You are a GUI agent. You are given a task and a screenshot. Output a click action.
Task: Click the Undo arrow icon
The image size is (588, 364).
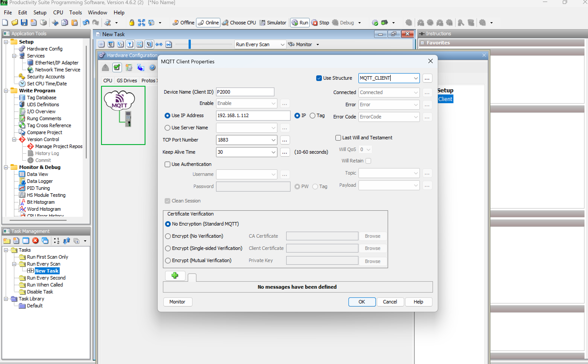tap(86, 23)
